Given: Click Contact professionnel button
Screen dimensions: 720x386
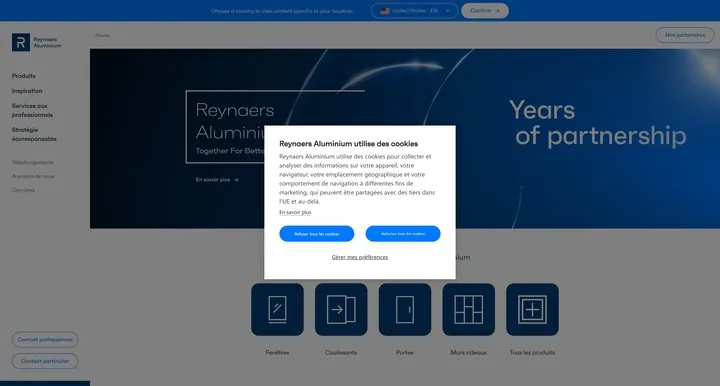Looking at the screenshot, I should coord(45,340).
